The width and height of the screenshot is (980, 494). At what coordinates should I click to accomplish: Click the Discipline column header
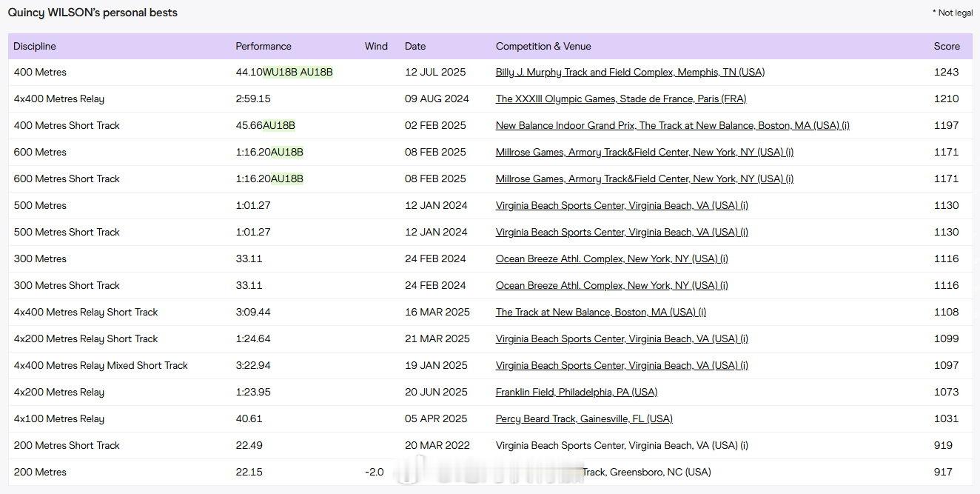(x=35, y=46)
